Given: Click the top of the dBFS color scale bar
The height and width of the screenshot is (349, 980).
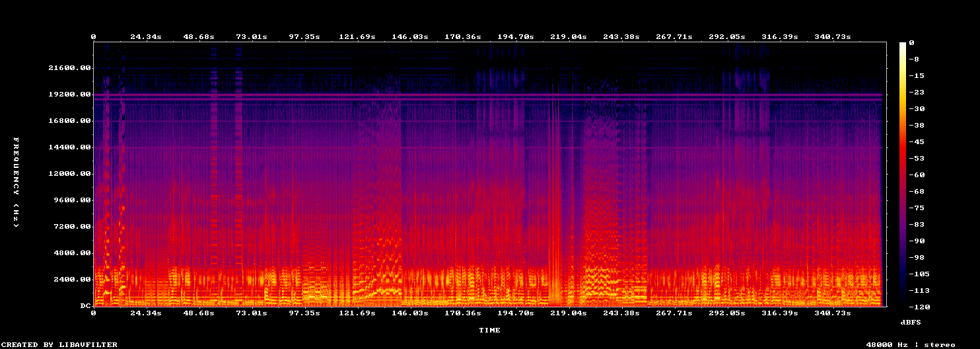Looking at the screenshot, I should (903, 44).
